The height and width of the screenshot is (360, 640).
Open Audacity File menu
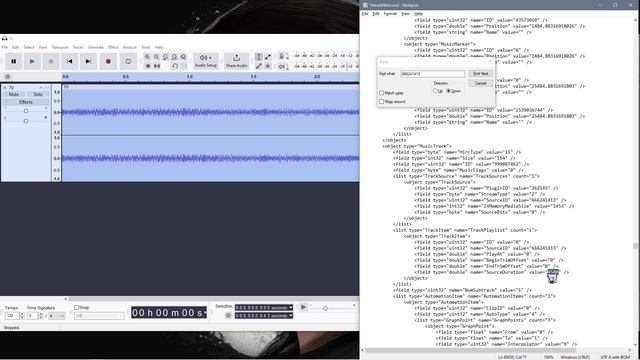[x=4, y=47]
